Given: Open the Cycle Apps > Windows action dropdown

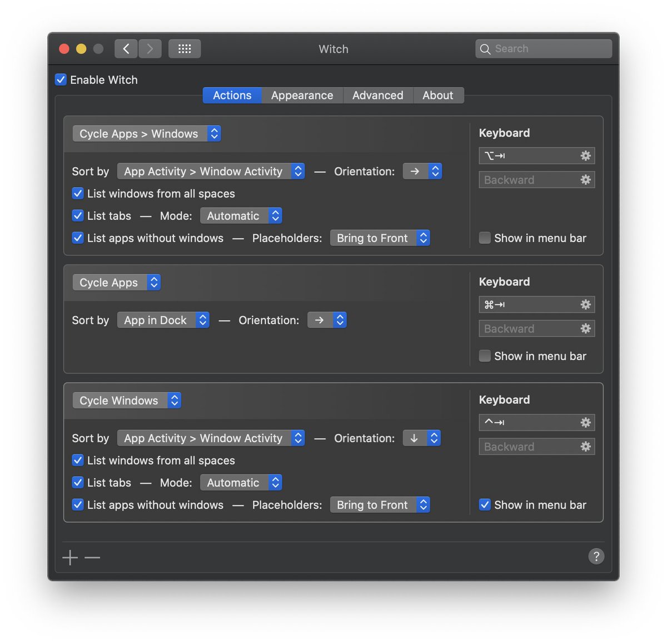Looking at the screenshot, I should click(147, 133).
